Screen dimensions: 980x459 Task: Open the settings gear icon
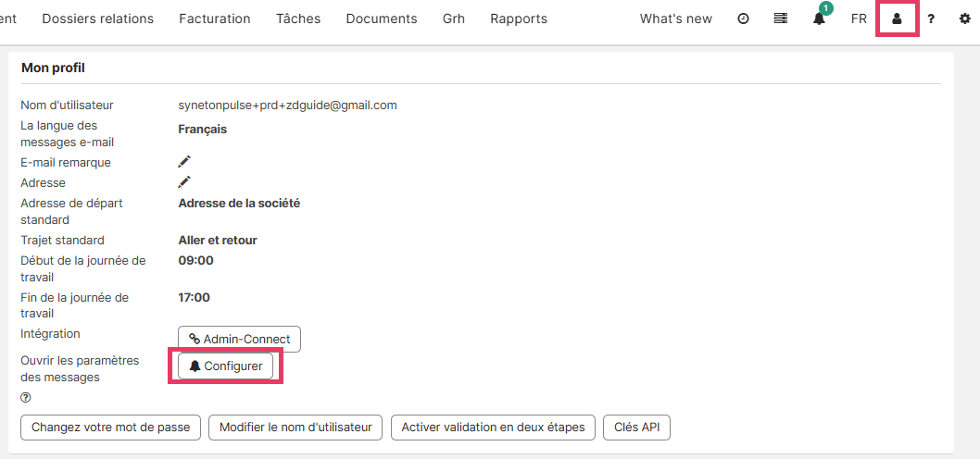point(964,19)
